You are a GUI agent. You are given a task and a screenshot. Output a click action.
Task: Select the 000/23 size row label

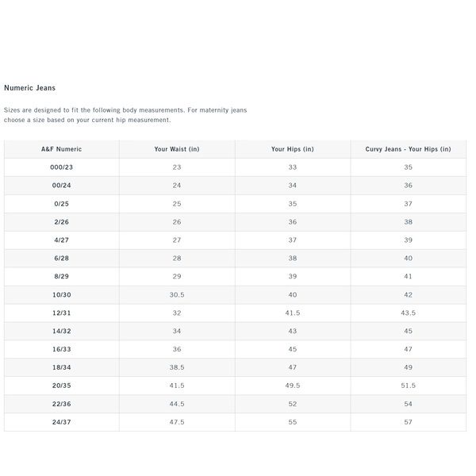[61, 167]
